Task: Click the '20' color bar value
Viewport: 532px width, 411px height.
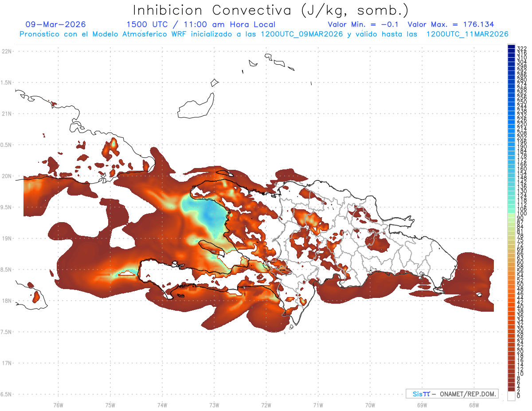Action: coord(520,351)
